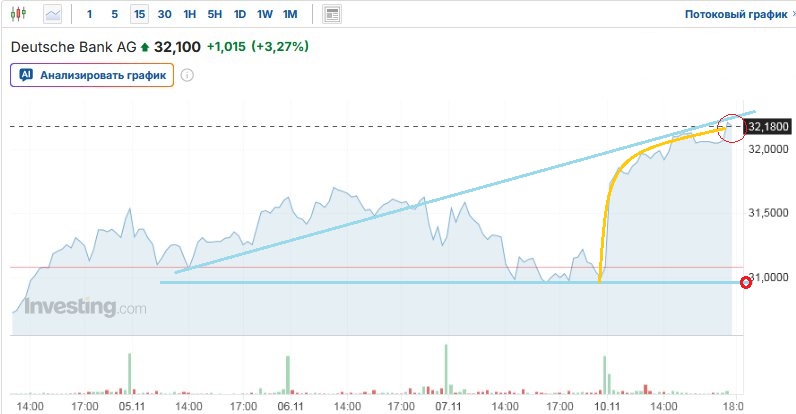
Task: Click the green up arrow near price
Action: tap(145, 47)
